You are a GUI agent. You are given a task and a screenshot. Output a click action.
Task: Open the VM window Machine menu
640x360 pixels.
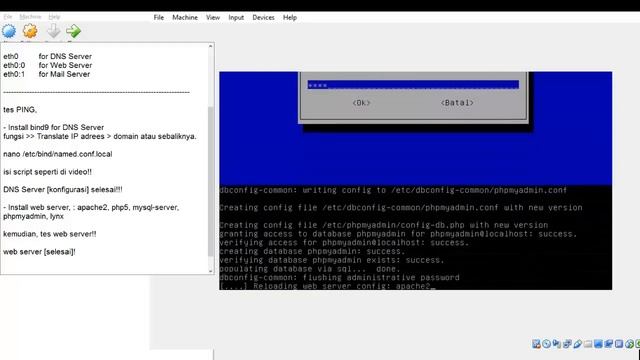(x=185, y=17)
